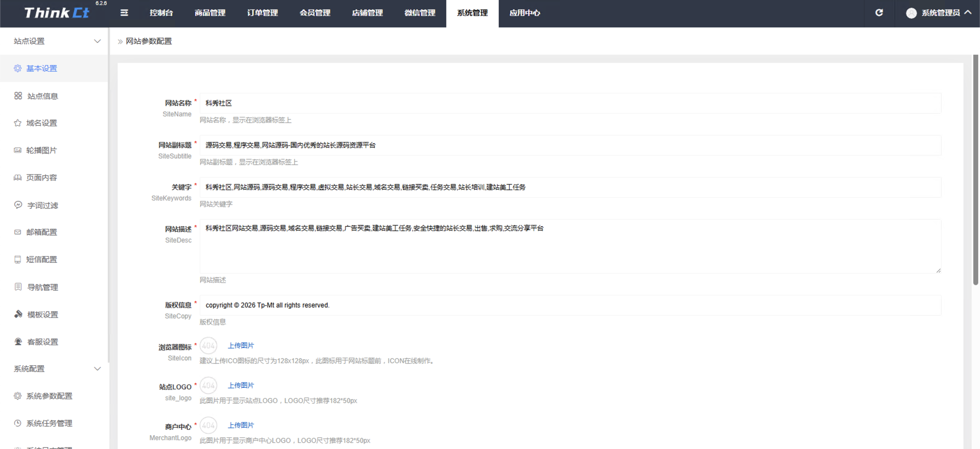Click the refresh icon in top bar
Viewport: 980px width, 449px height.
click(x=879, y=13)
